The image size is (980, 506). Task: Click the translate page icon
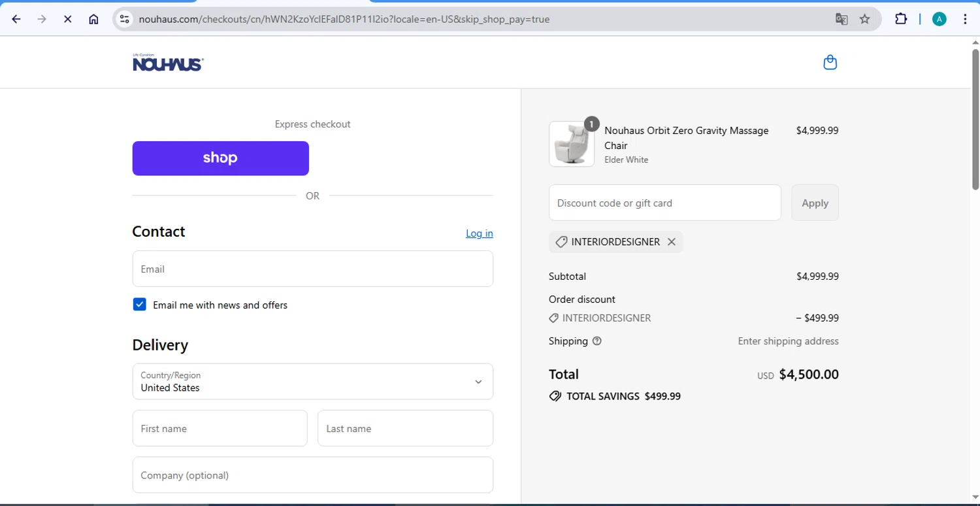(x=841, y=19)
